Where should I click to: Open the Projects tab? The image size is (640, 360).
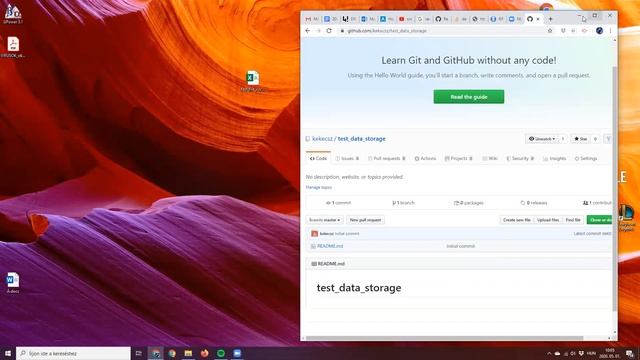click(x=458, y=158)
